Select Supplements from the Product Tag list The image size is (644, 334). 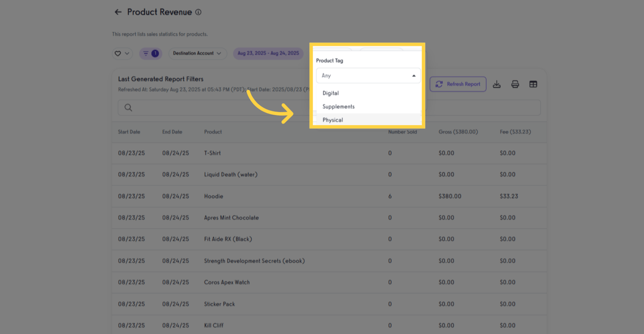[x=338, y=106]
